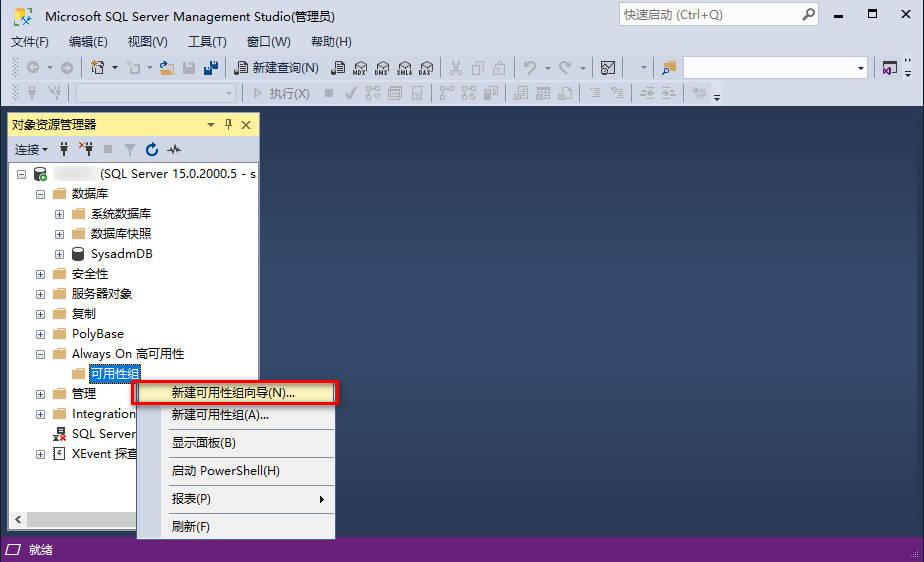Choose 显示面板(B) from context menu
This screenshot has height=562, width=924.
coord(236,443)
